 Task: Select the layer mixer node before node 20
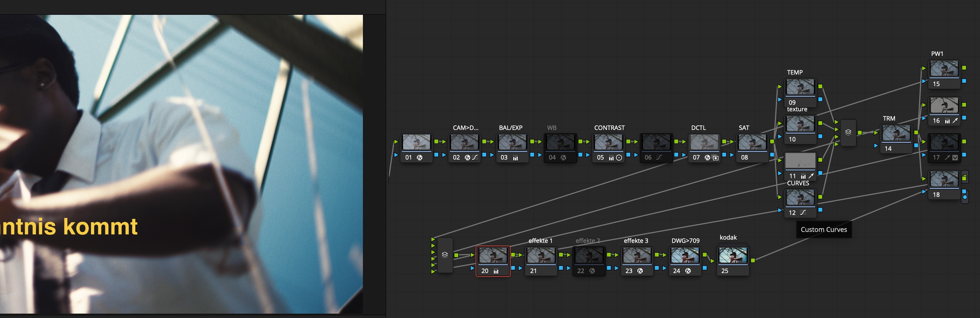coord(445,255)
